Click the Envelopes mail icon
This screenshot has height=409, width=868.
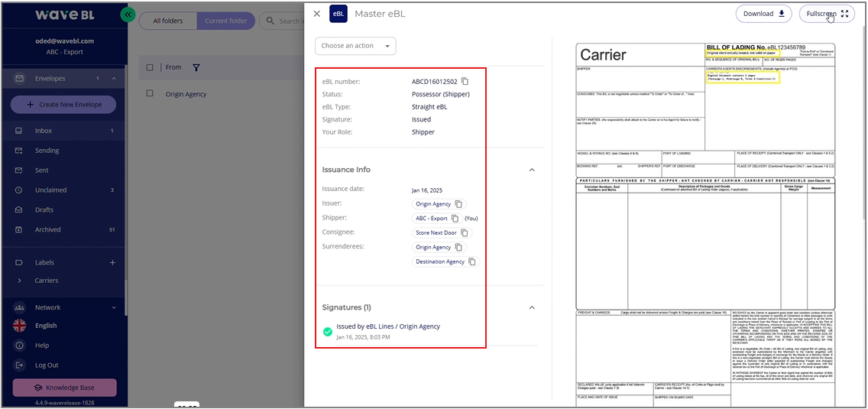point(19,79)
